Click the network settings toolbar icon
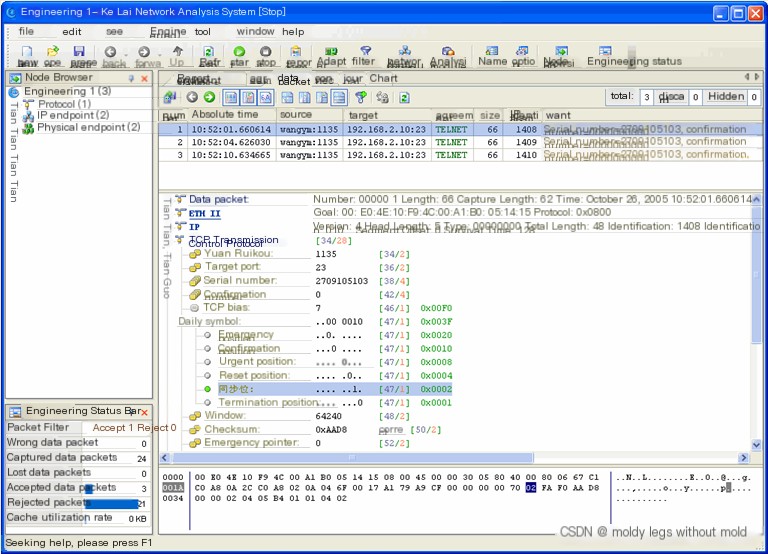This screenshot has width=768, height=554. [x=405, y=51]
